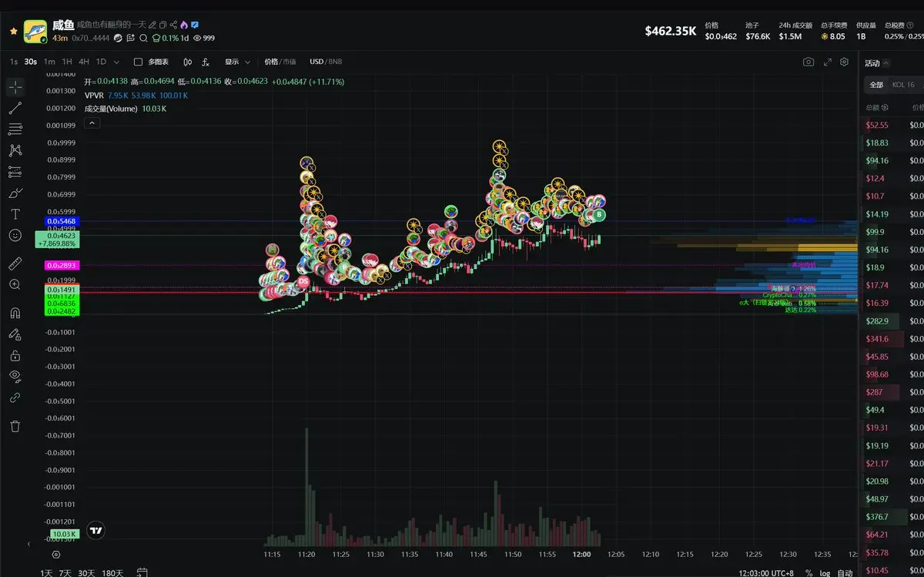Open the go-to-date calendar icon

(142, 572)
